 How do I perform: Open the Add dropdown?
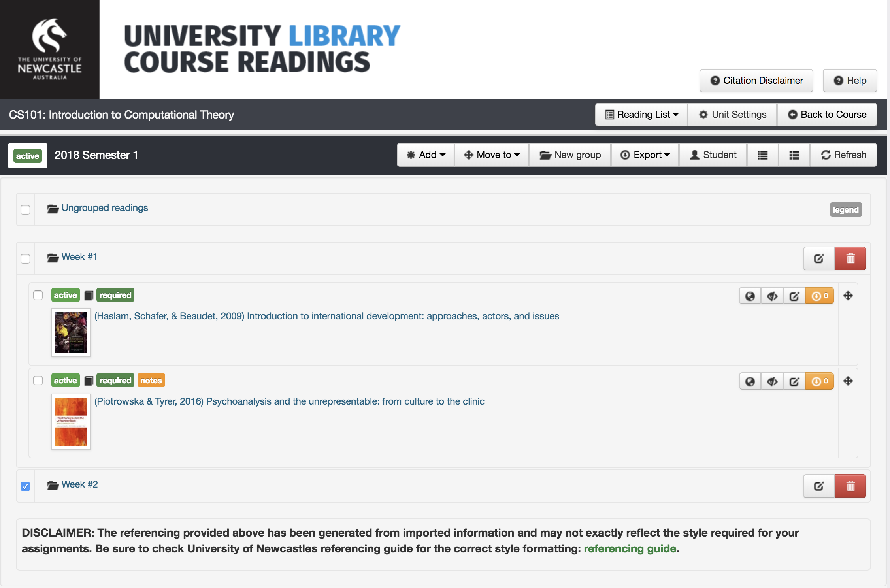(x=426, y=155)
